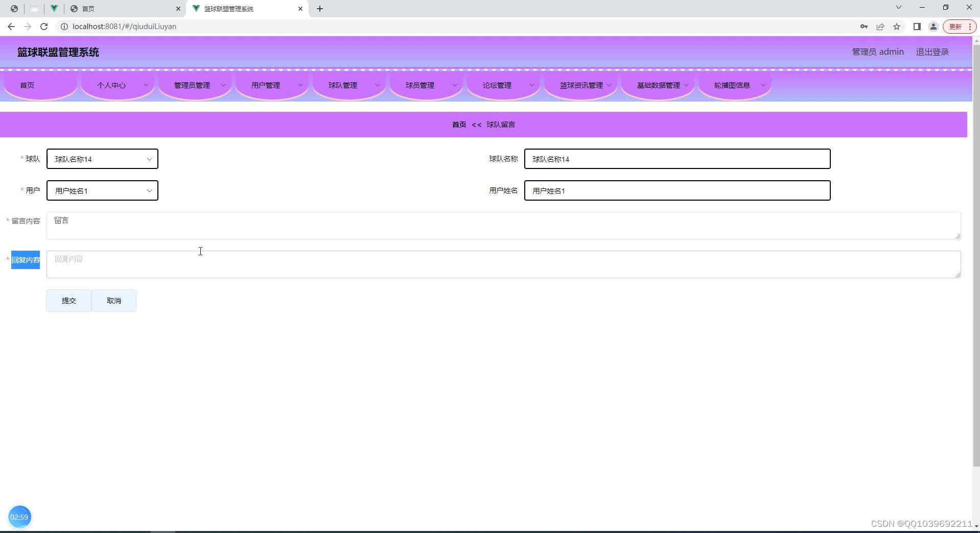Submit the form with 提交
Image resolution: width=980 pixels, height=533 pixels.
click(69, 301)
